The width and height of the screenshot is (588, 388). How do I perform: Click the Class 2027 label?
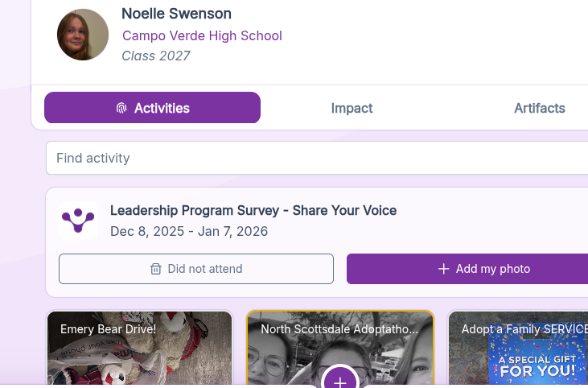(x=156, y=56)
